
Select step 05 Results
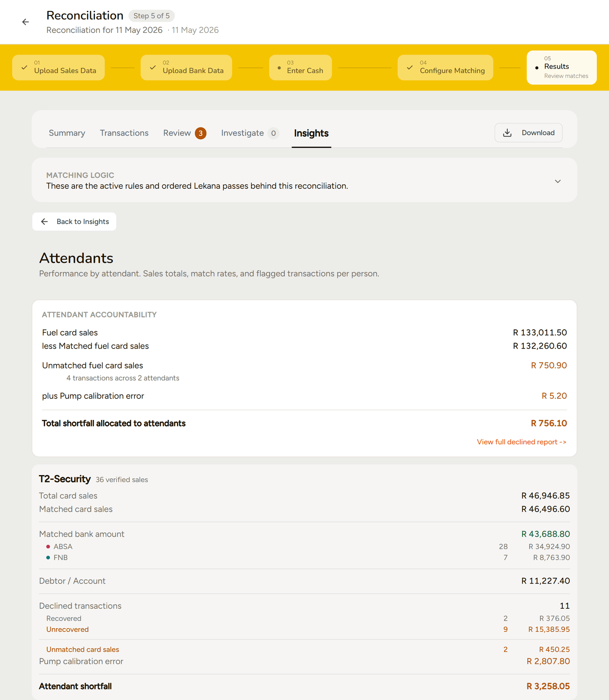(561, 67)
